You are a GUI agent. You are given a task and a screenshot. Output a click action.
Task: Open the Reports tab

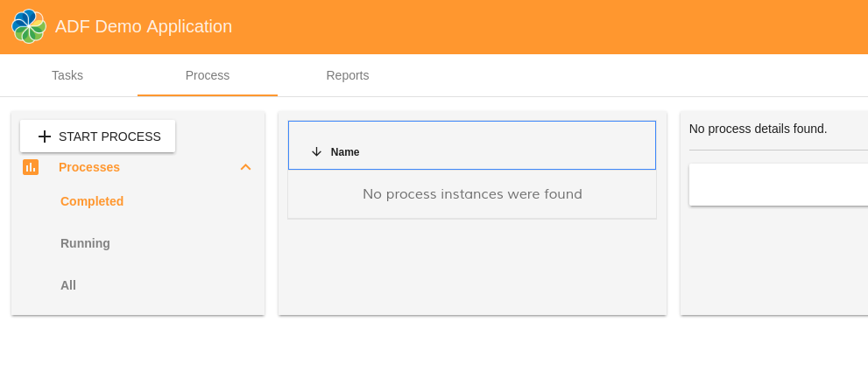[348, 75]
